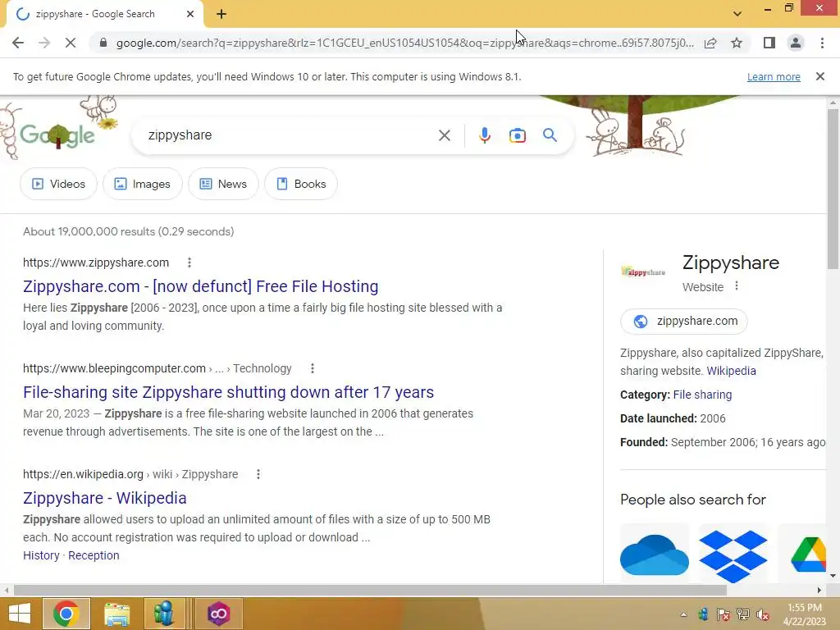Open the tab search chevron
Image resolution: width=840 pixels, height=630 pixels.
tap(737, 14)
